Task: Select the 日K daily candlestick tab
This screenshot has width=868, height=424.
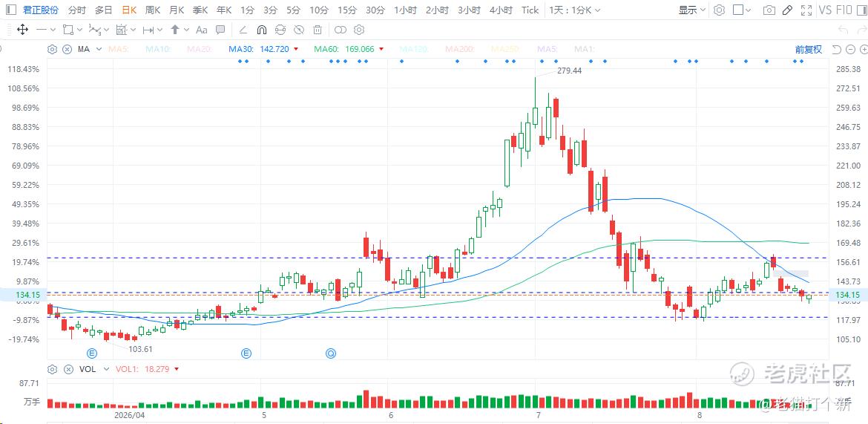Action: [129, 10]
